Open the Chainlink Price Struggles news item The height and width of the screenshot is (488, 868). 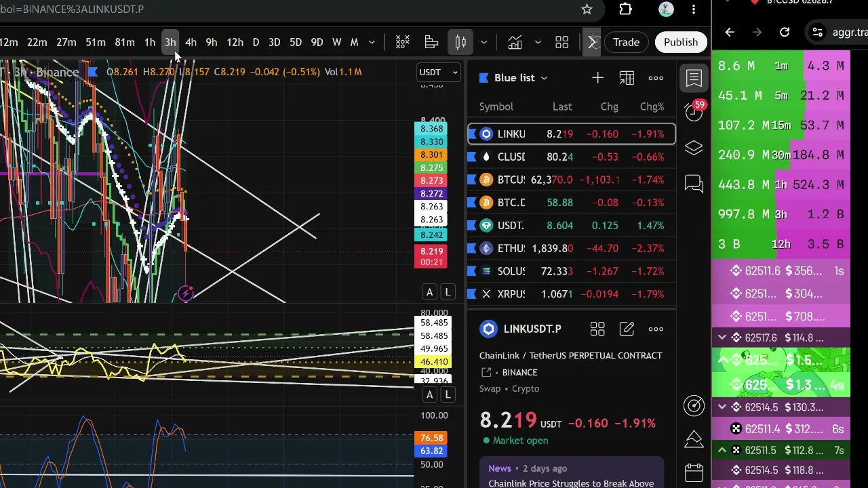pos(571,475)
